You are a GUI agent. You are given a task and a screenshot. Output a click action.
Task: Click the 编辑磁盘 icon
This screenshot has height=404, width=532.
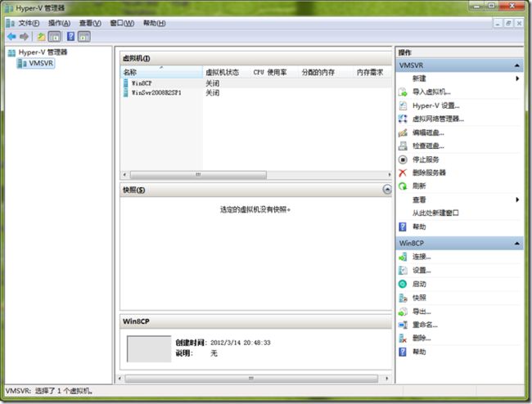[x=403, y=132]
